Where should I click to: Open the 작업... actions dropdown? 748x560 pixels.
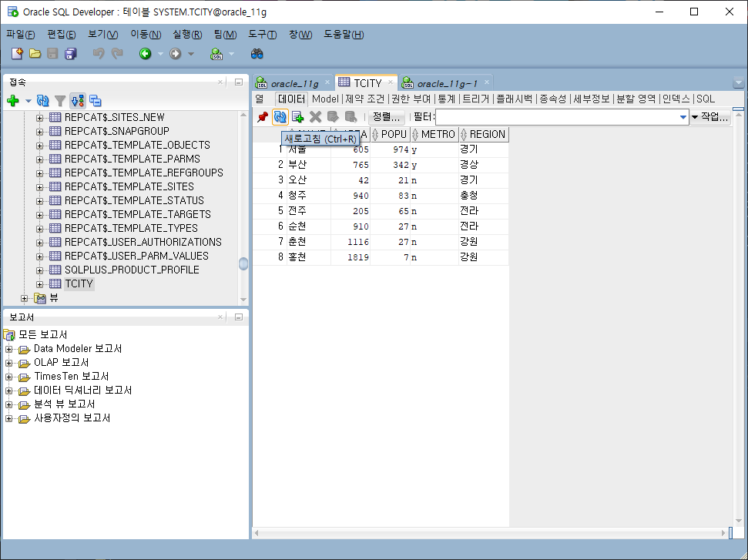(x=711, y=117)
